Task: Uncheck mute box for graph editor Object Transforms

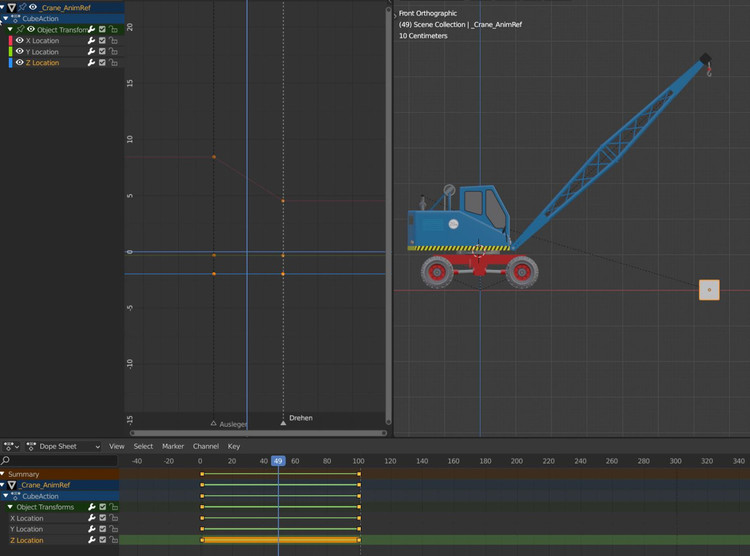Action: tap(102, 29)
